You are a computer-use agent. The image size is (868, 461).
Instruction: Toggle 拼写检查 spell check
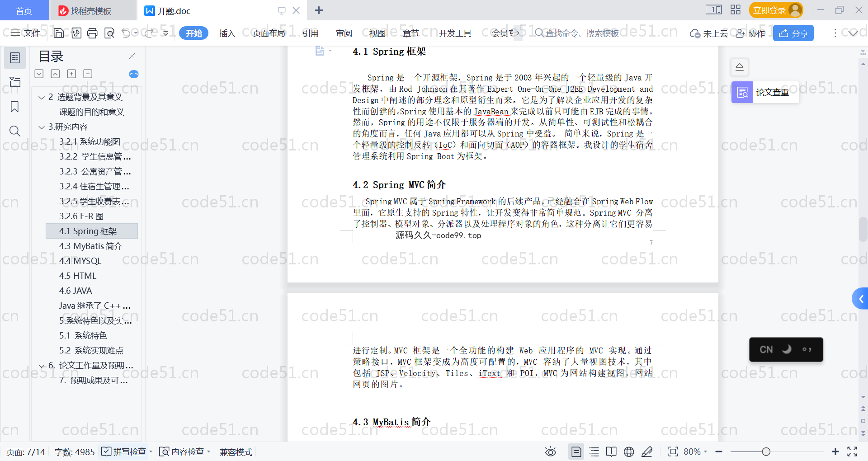[x=124, y=452]
